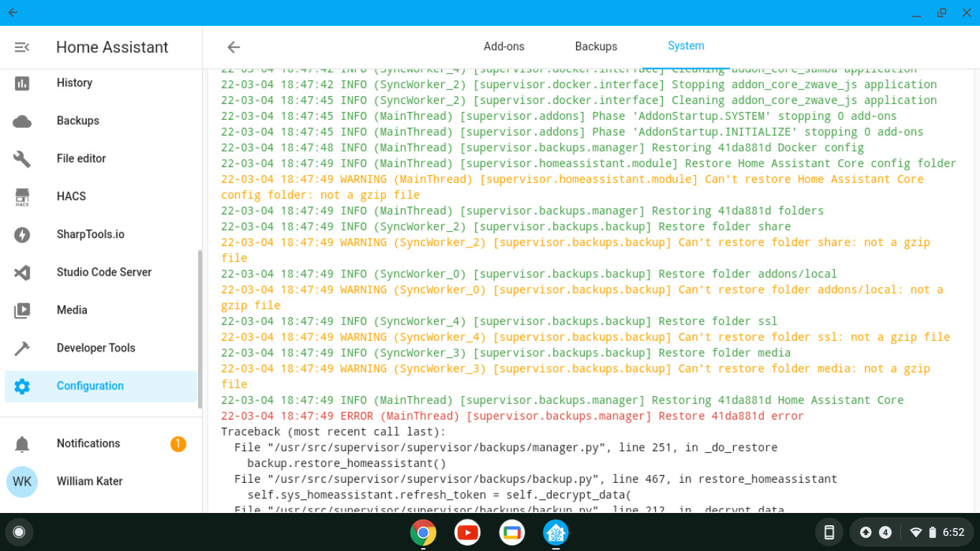Select Backups from the sidebar
This screenshot has width=980, height=551.
(77, 121)
